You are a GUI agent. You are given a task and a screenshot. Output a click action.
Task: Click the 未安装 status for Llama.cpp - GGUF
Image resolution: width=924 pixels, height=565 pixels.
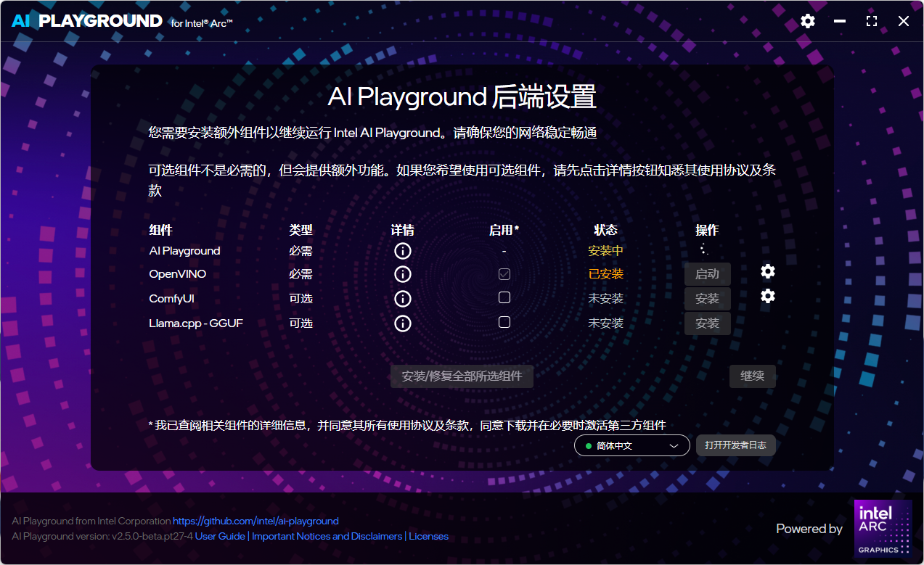605,323
